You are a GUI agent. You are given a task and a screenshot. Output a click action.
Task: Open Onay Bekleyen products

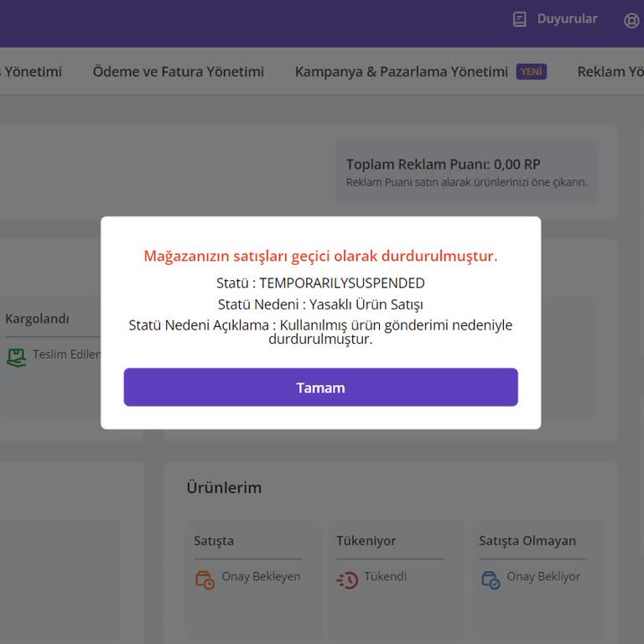point(261,576)
